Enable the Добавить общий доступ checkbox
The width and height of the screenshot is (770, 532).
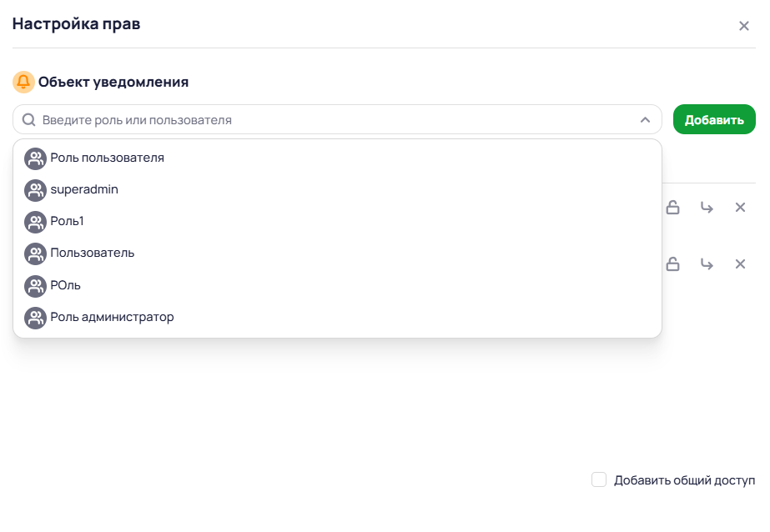point(599,479)
